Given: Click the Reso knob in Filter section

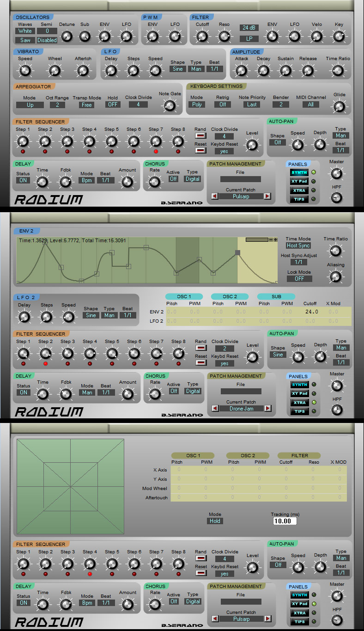Looking at the screenshot, I should tap(224, 36).
